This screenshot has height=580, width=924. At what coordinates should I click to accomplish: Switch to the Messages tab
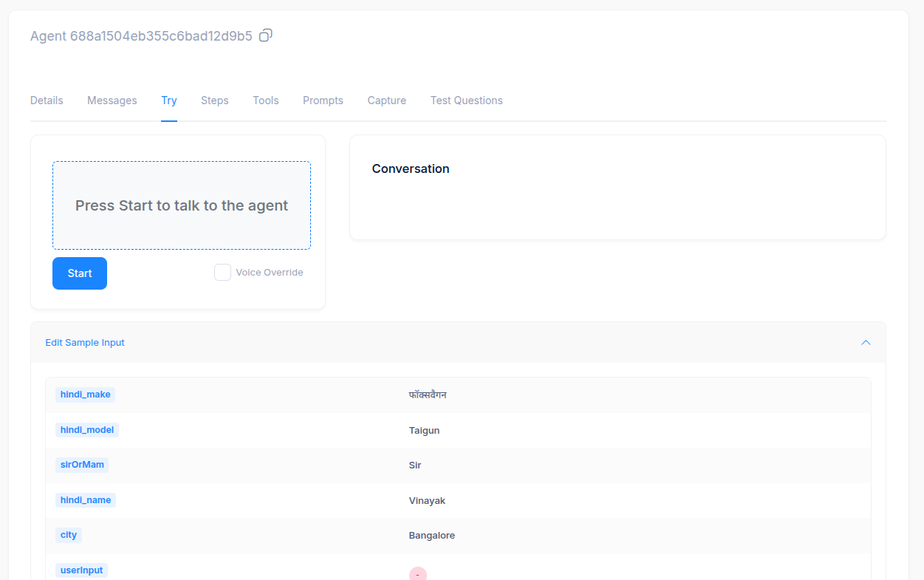point(112,100)
